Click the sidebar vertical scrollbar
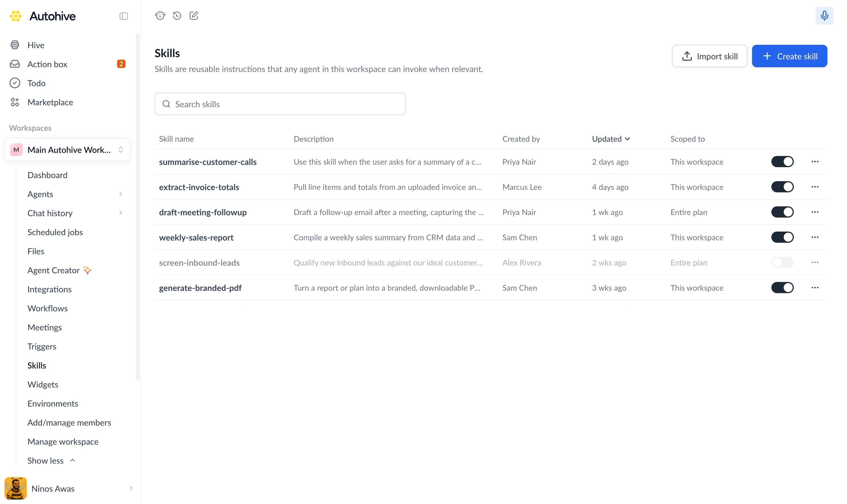This screenshot has width=847, height=504. click(x=138, y=206)
